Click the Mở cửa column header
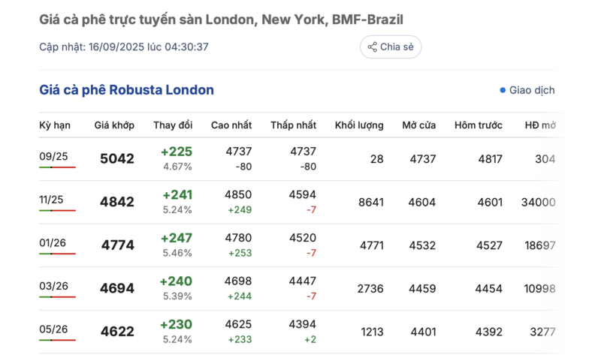 [418, 125]
